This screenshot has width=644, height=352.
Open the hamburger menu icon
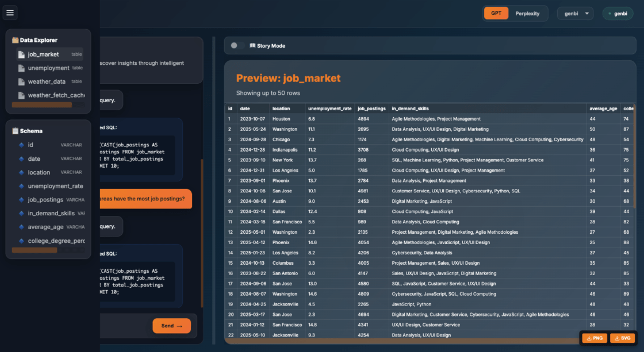(10, 13)
